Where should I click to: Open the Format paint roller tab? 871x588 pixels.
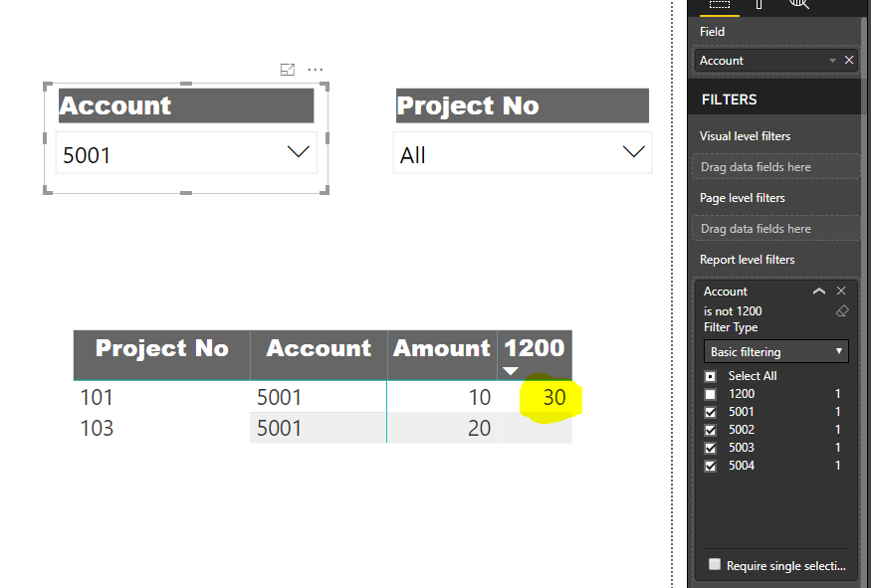pos(759,5)
